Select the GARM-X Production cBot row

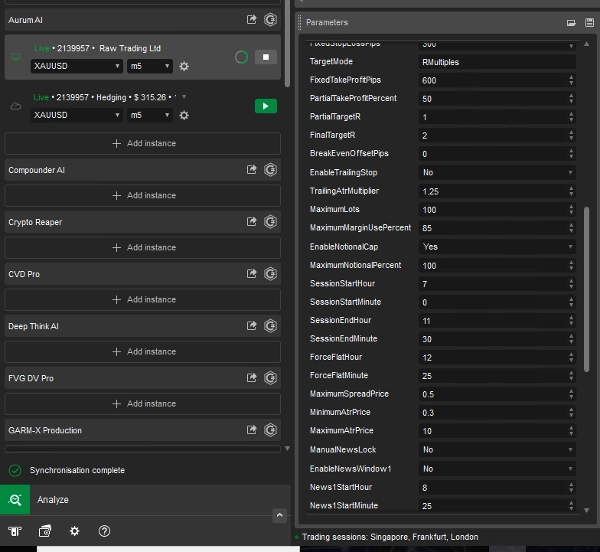143,430
